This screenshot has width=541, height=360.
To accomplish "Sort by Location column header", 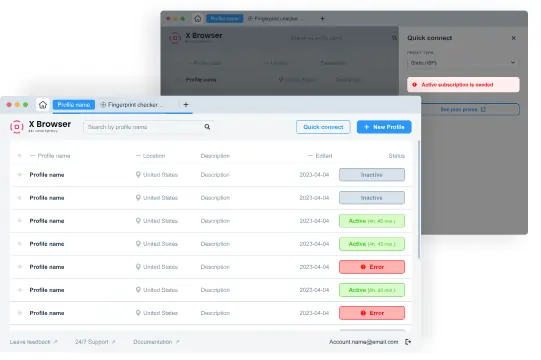I will click(x=150, y=156).
